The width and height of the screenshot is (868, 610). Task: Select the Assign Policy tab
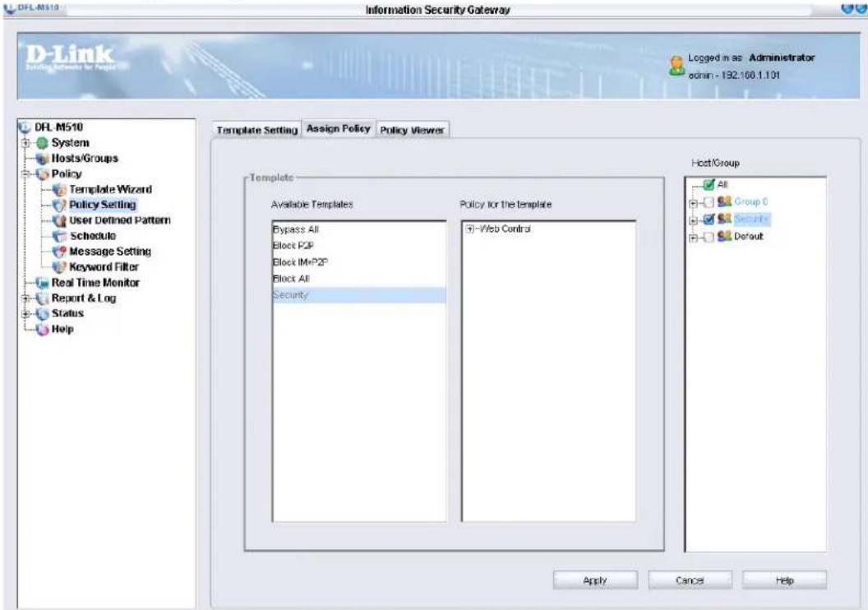pyautogui.click(x=338, y=128)
